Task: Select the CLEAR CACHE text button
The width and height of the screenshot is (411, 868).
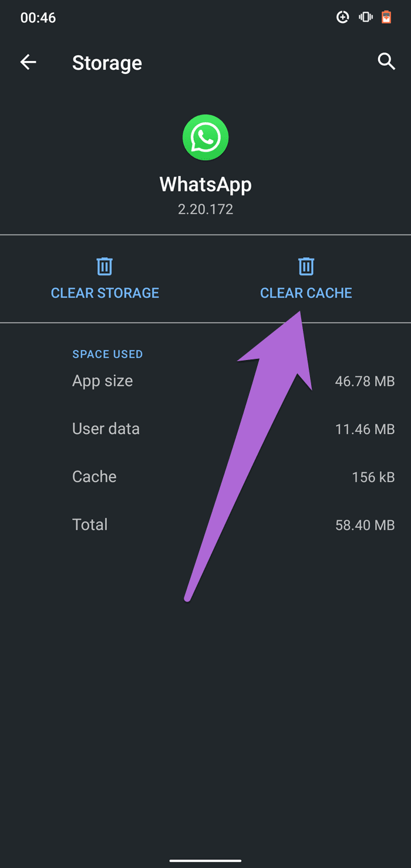Action: click(x=306, y=293)
